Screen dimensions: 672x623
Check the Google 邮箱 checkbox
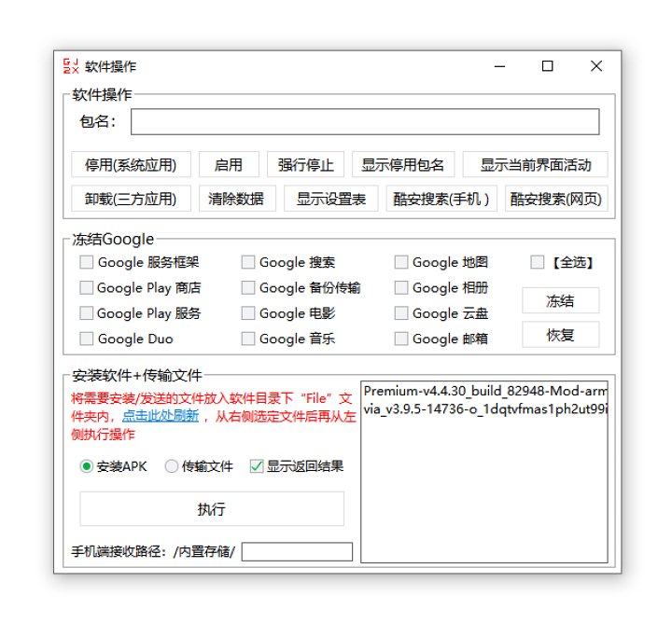pyautogui.click(x=401, y=339)
